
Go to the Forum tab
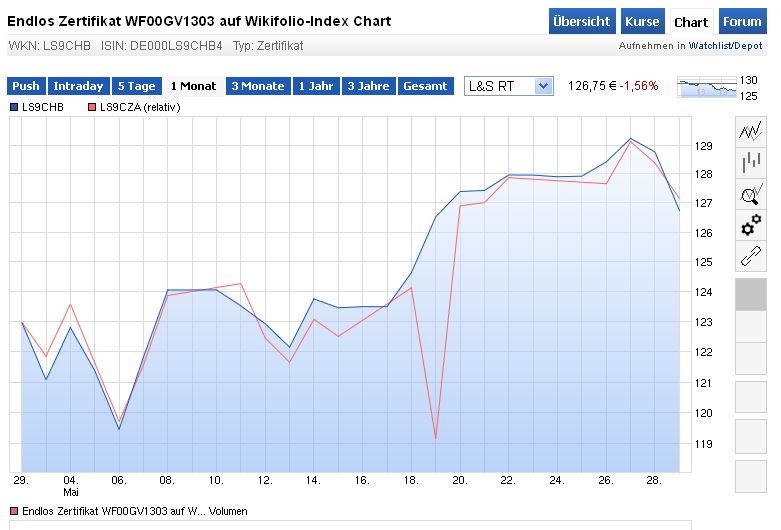point(742,21)
